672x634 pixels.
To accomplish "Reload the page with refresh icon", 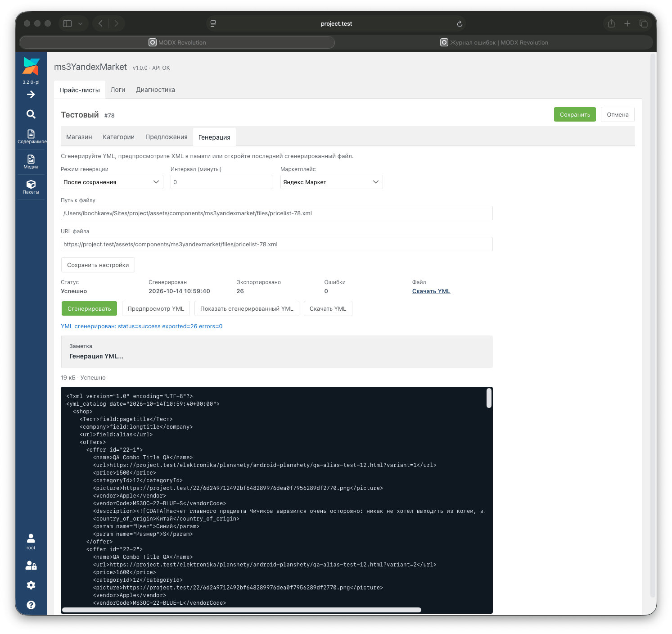I will pos(460,24).
